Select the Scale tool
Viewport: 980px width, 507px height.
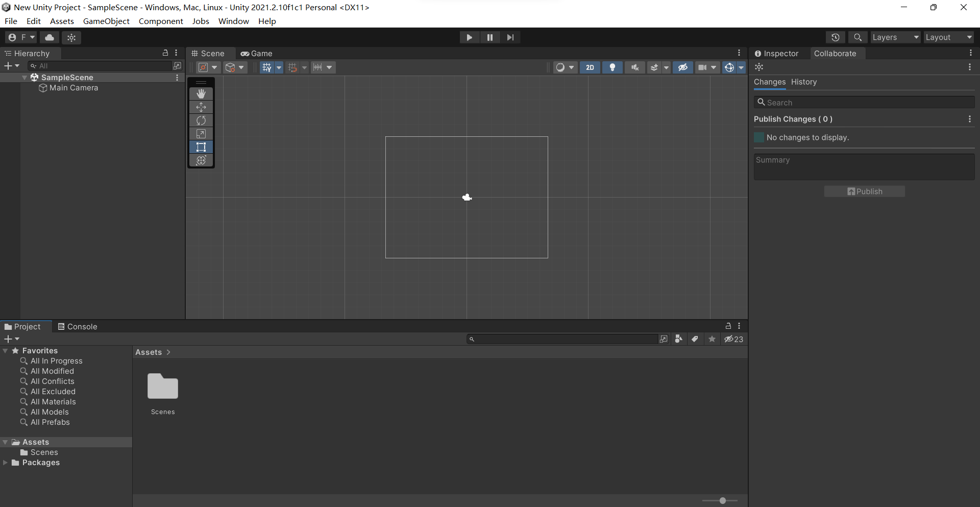coord(201,134)
